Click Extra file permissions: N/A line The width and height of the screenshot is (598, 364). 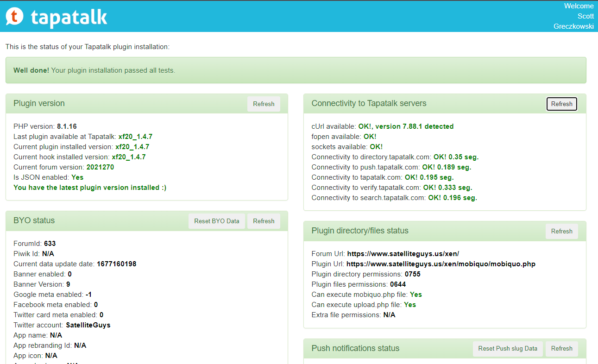[353, 315]
